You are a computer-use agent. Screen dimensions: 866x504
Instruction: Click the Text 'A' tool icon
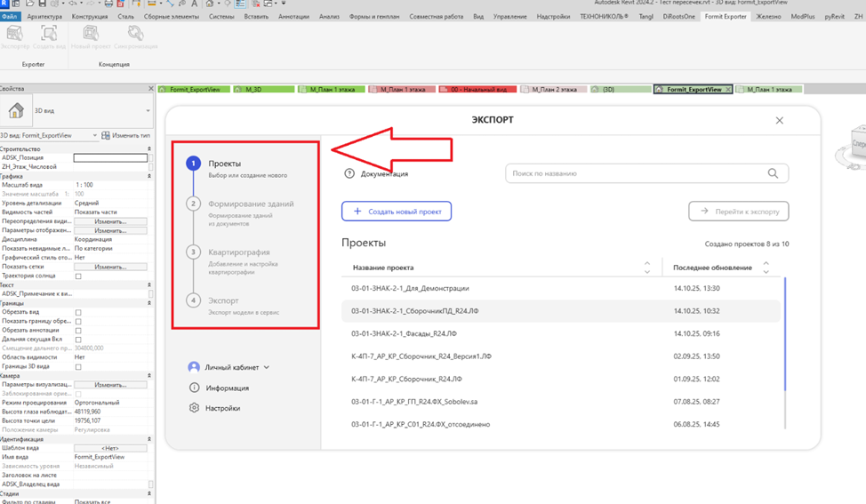point(195,4)
